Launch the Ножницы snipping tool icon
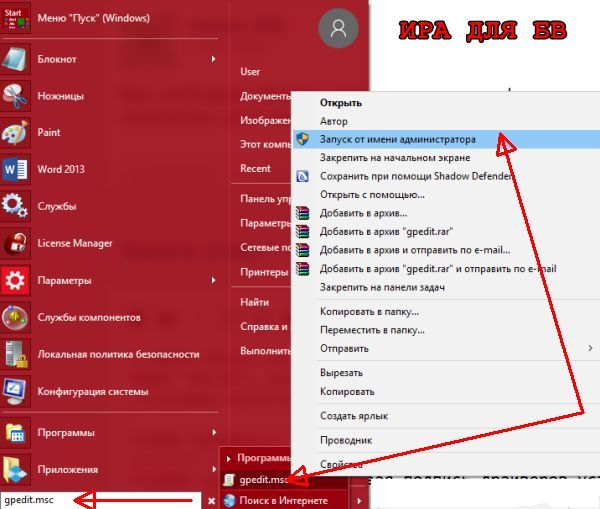The width and height of the screenshot is (600, 509). tap(15, 96)
